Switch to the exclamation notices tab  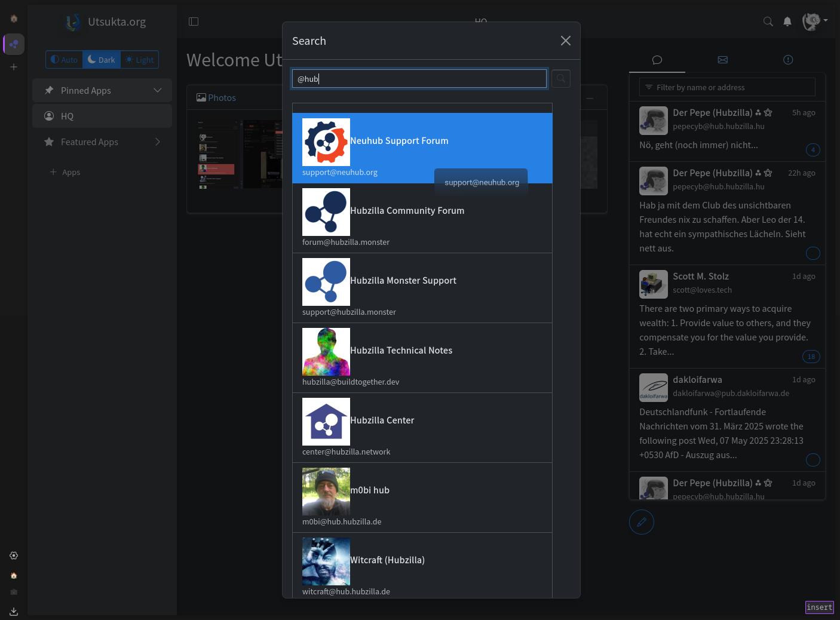coord(788,60)
